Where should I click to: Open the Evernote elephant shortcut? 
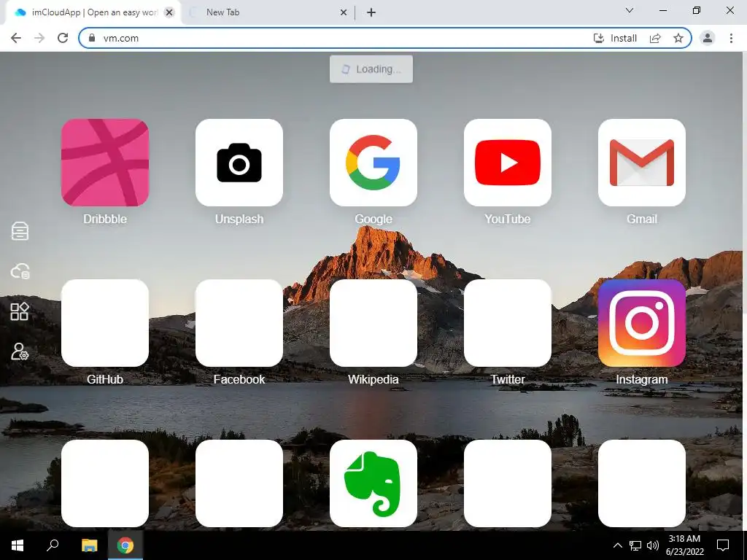tap(373, 483)
